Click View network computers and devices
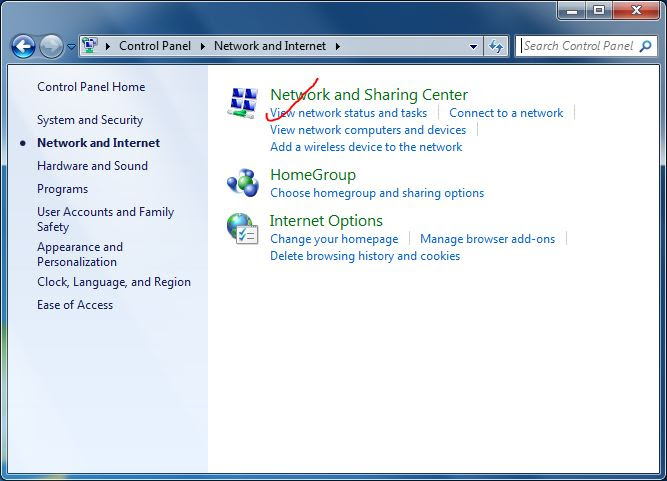This screenshot has height=481, width=667. point(368,130)
